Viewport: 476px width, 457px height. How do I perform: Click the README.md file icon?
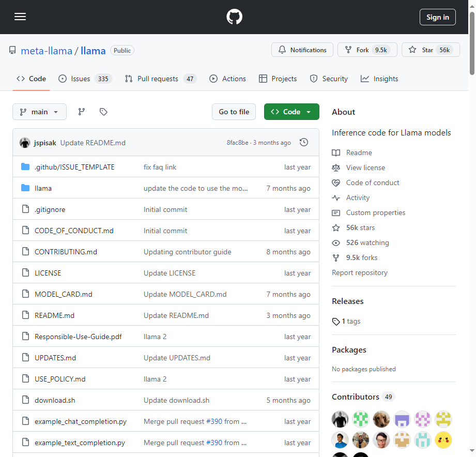(x=25, y=315)
